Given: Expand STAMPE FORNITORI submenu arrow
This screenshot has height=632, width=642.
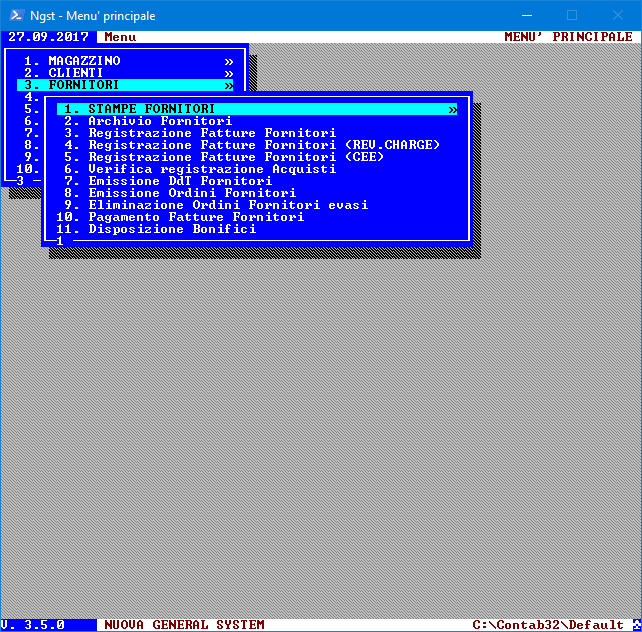Looking at the screenshot, I should pos(452,109).
